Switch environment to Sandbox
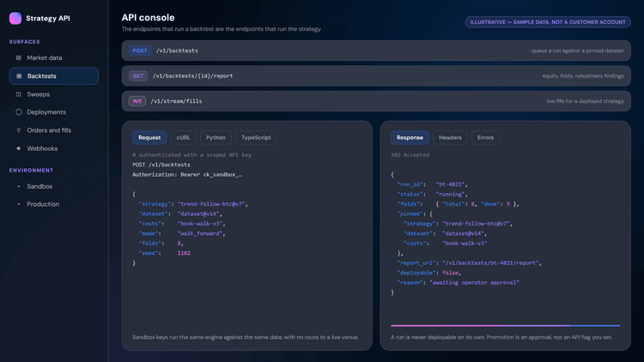 [x=54, y=186]
